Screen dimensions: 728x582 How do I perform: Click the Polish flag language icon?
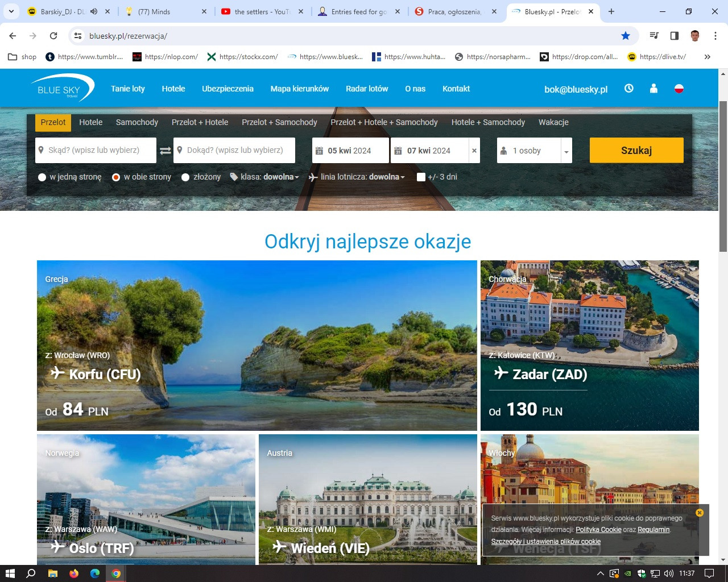pos(679,89)
